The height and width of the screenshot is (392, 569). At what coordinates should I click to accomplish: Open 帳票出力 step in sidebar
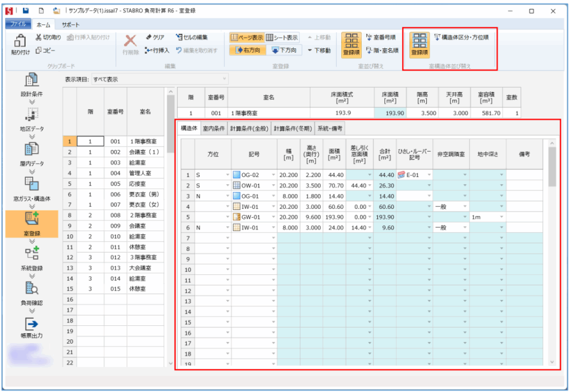coord(31,326)
